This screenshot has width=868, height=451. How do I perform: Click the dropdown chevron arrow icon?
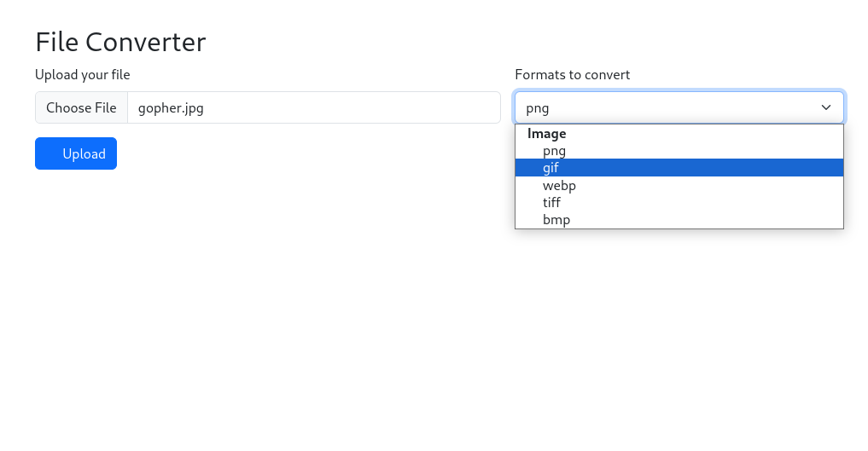click(825, 107)
